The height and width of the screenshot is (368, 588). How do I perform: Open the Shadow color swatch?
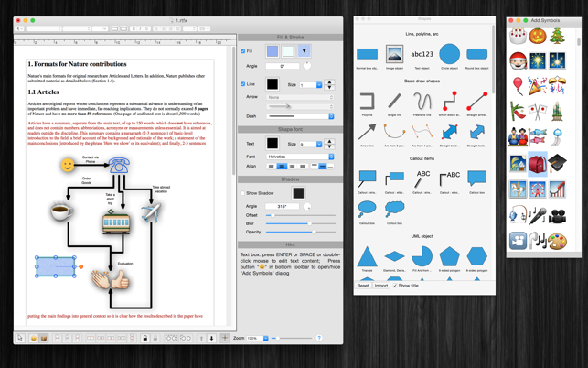(x=298, y=193)
